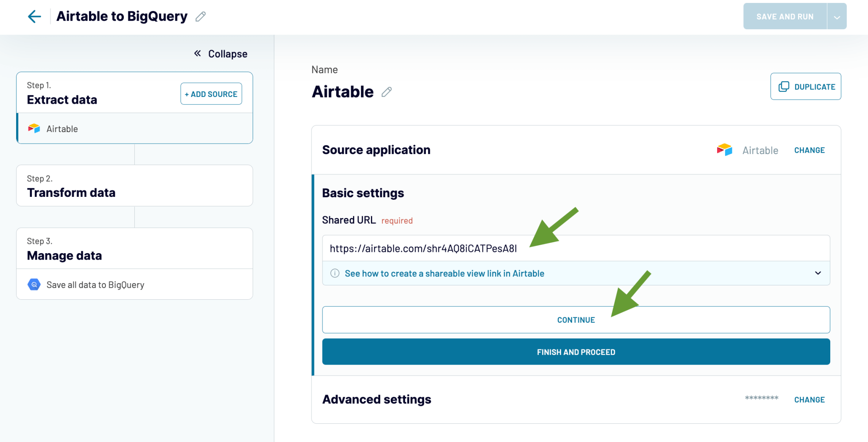The image size is (868, 442).
Task: Open Step 2 Transform data
Action: (134, 186)
